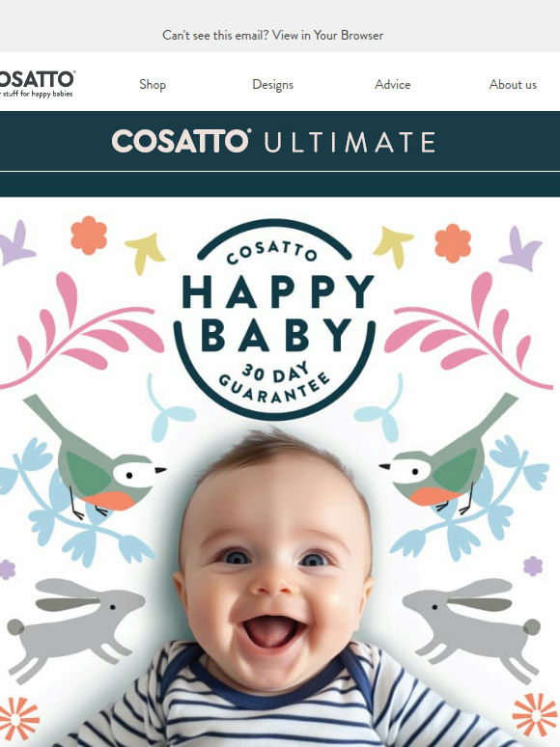Open the About us navigation link
Screen dimensions: 560x747
click(513, 84)
